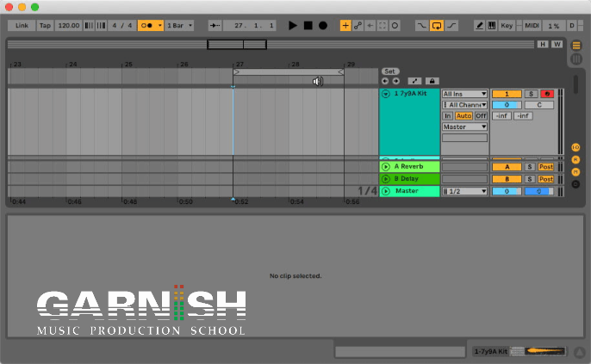Toggle the red arm recording button

(x=547, y=94)
